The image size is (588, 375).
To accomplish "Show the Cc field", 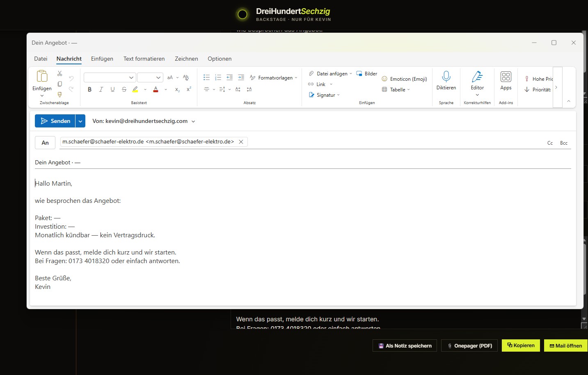I will coord(550,143).
